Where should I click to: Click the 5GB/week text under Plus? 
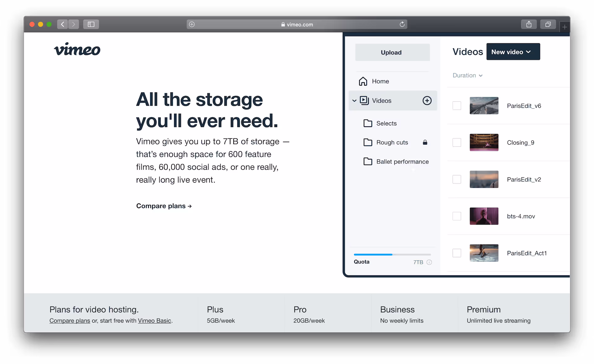[x=221, y=321]
